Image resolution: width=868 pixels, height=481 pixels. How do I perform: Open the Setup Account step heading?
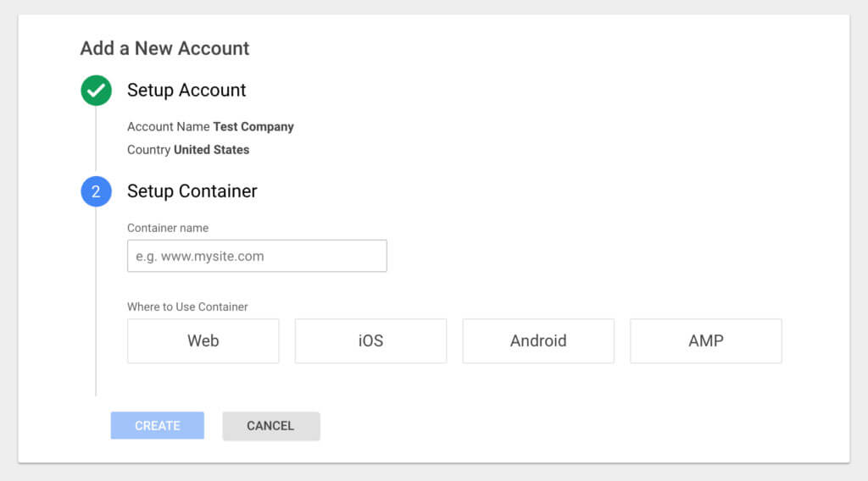pos(186,90)
